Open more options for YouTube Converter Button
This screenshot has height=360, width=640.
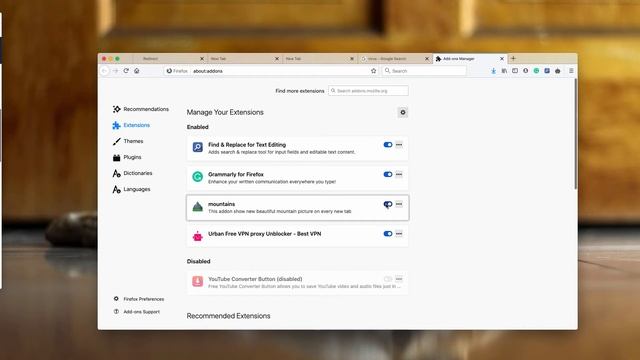399,279
